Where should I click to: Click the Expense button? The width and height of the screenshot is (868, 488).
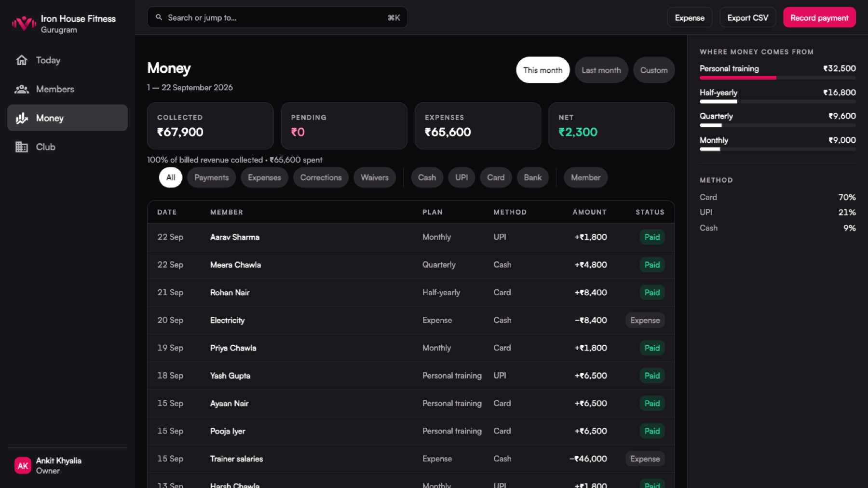pyautogui.click(x=690, y=18)
